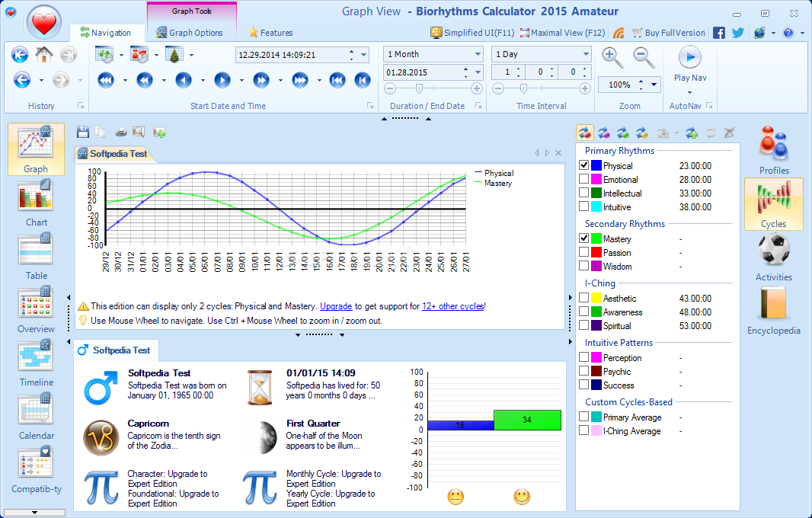Close the Softpedia Test graph tab
Screen dimensions: 812x518
coord(558,153)
